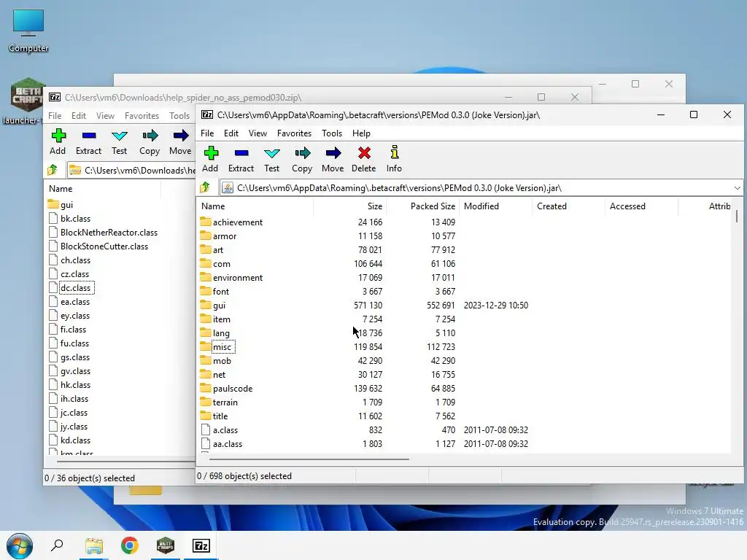Open the Windows Start button
Image resolution: width=747 pixels, height=560 pixels.
click(20, 545)
